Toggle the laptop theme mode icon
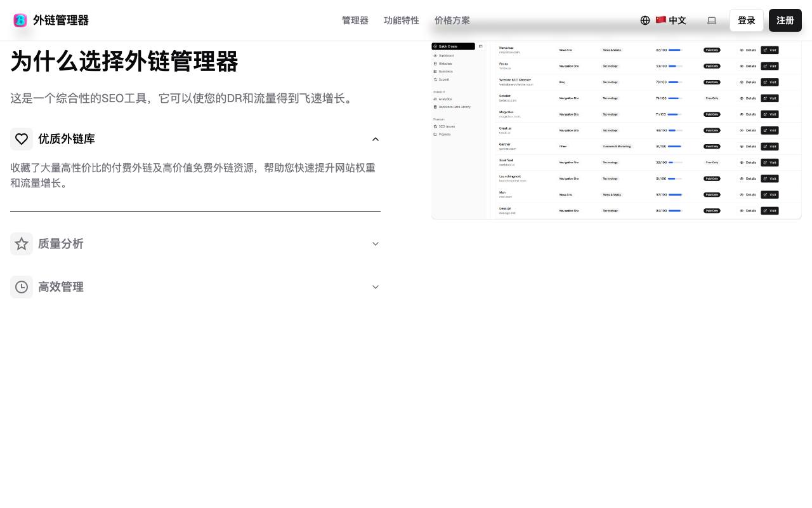 click(712, 20)
